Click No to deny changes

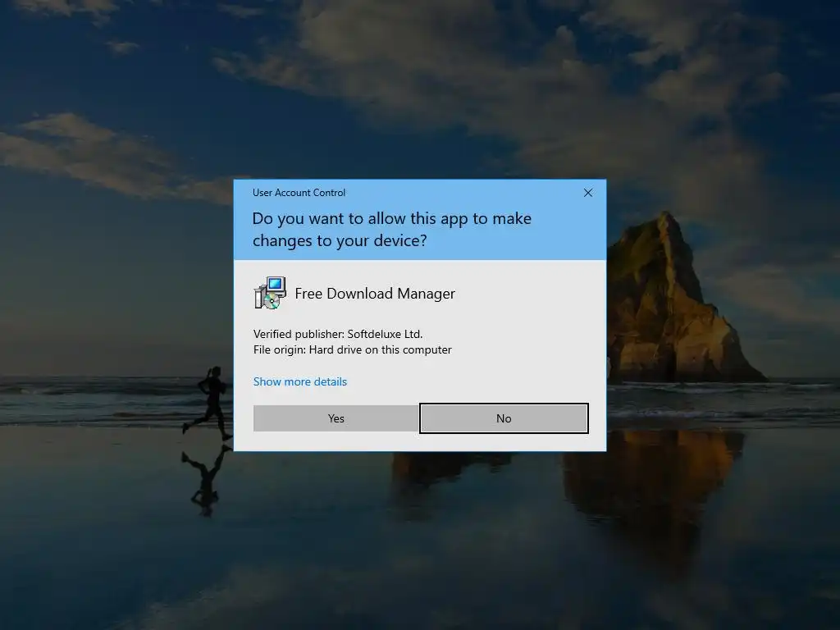[504, 418]
